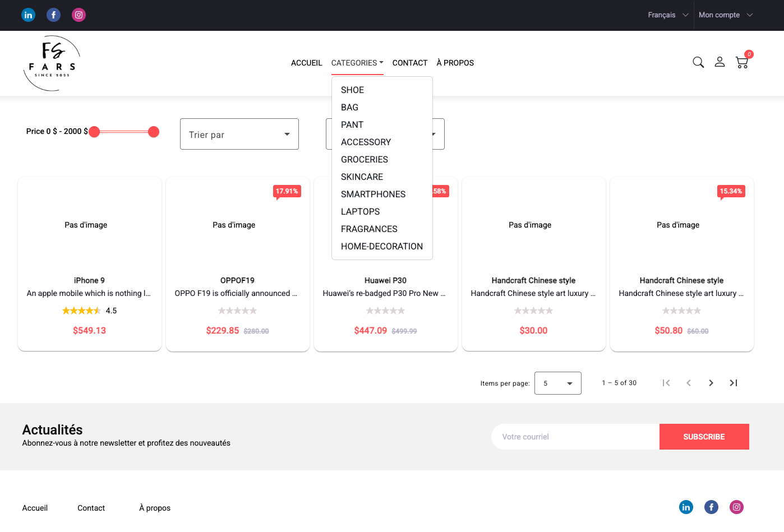Jump to last page of products

733,383
